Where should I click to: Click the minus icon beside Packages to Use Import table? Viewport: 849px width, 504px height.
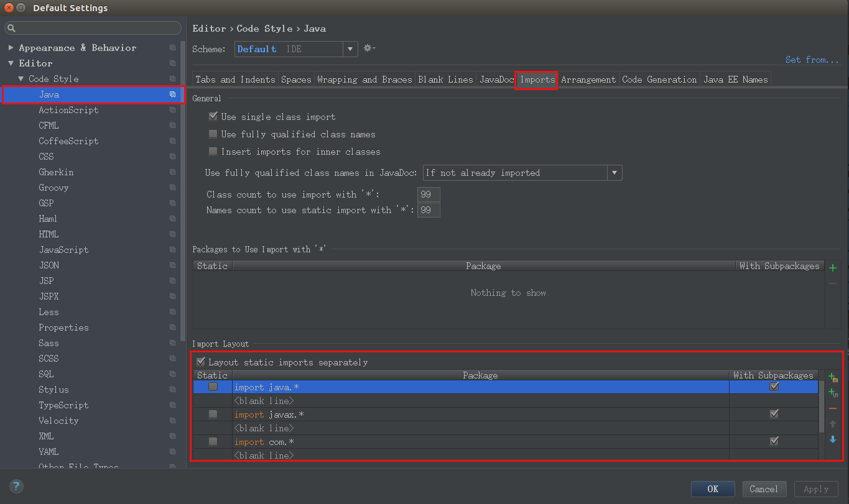coord(833,283)
